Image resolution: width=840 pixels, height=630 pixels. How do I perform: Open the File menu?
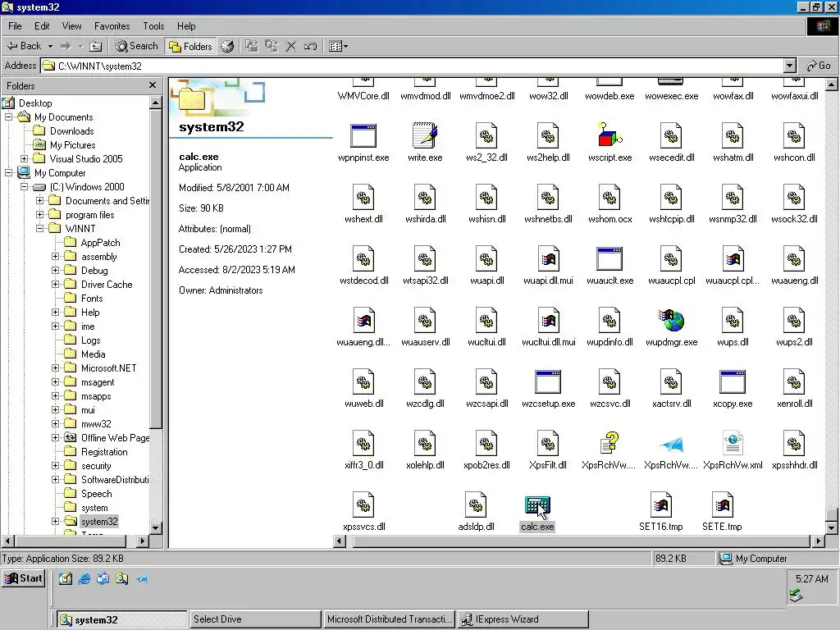tap(15, 26)
